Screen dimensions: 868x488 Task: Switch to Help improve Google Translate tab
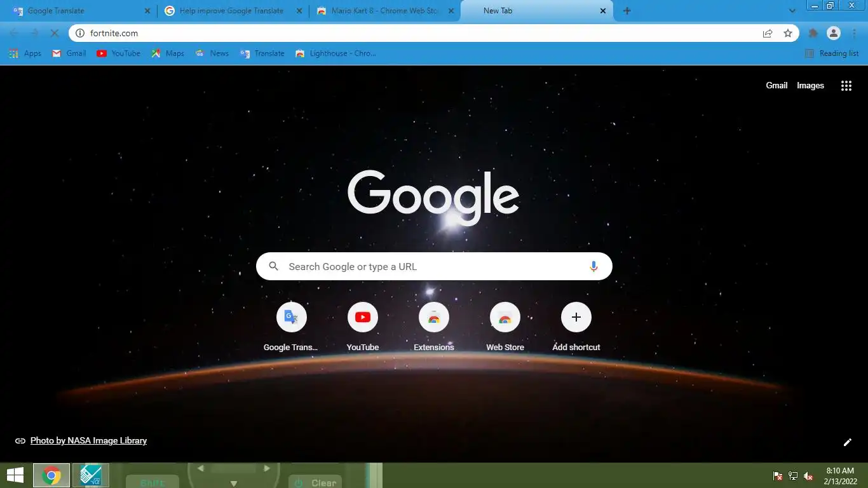click(232, 11)
